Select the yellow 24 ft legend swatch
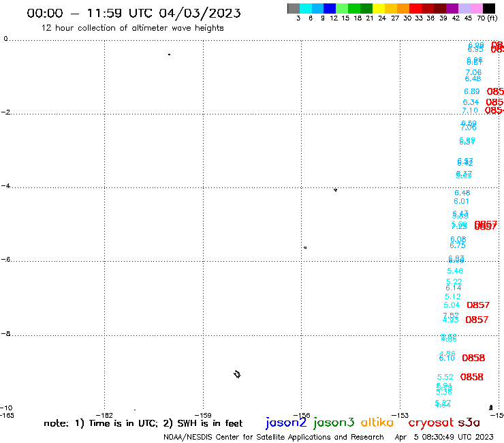504x443 pixels. (x=379, y=8)
